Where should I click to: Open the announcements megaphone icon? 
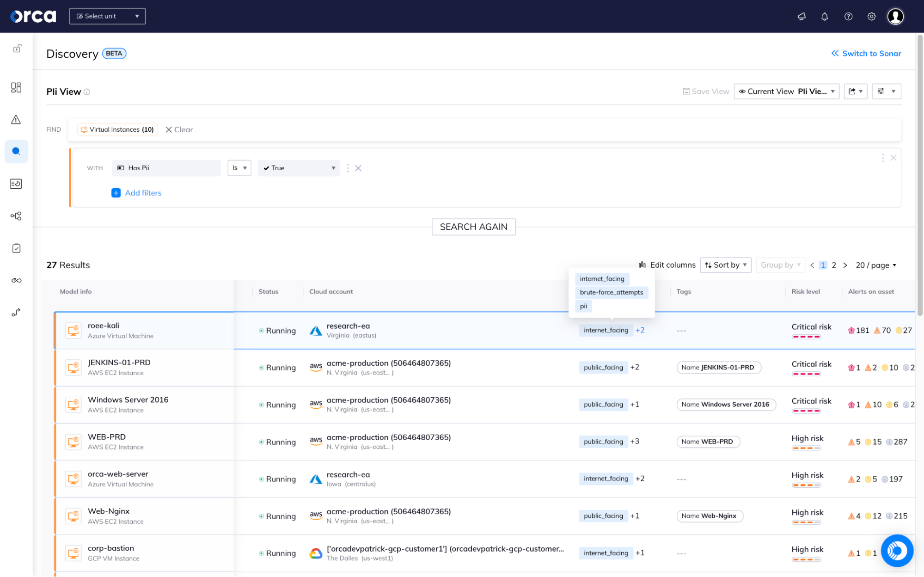click(x=801, y=16)
